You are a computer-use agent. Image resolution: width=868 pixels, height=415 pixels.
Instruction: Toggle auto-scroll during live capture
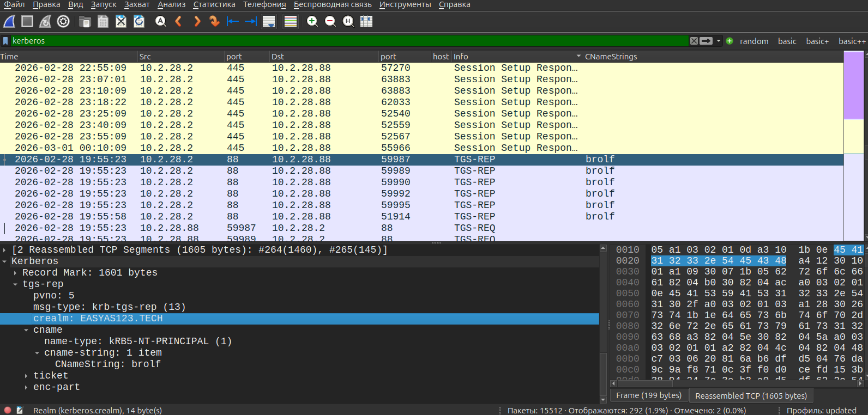coord(269,21)
